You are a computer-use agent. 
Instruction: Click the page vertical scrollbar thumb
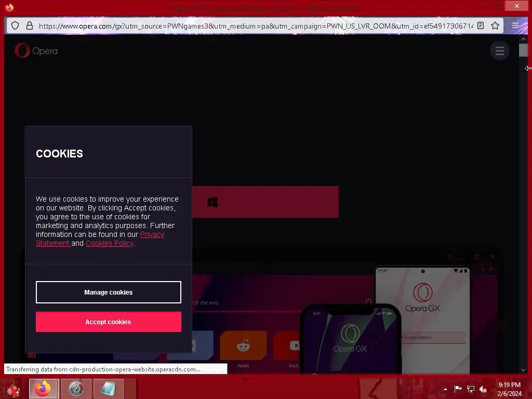click(523, 50)
